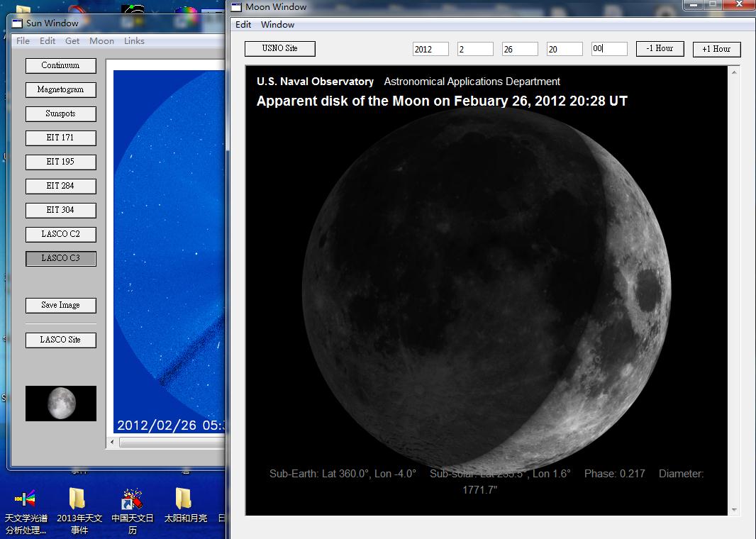Click the scroll down arrow in Moon Window
This screenshot has width=756, height=539.
734,510
